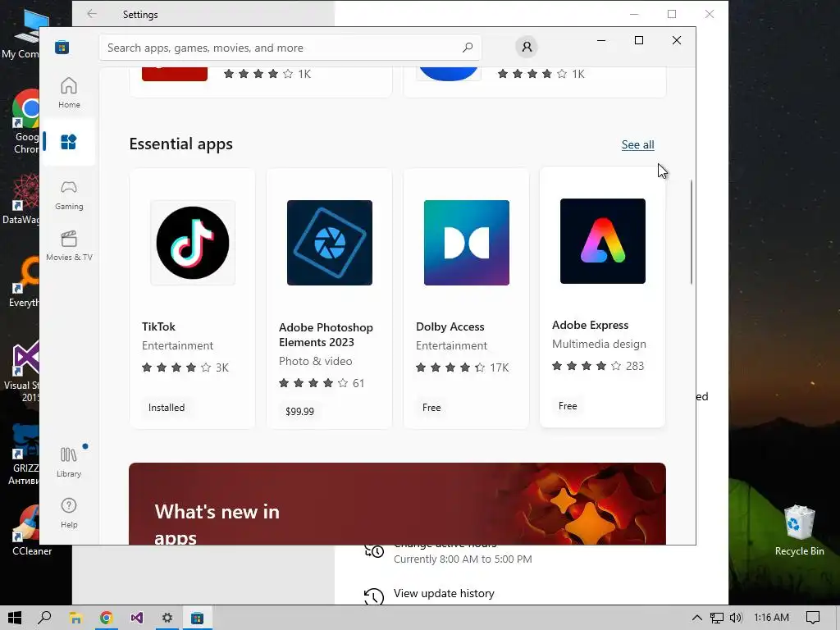This screenshot has width=840, height=630.
Task: Select the Visual Studio 2015 desktop shortcut
Action: (22, 371)
